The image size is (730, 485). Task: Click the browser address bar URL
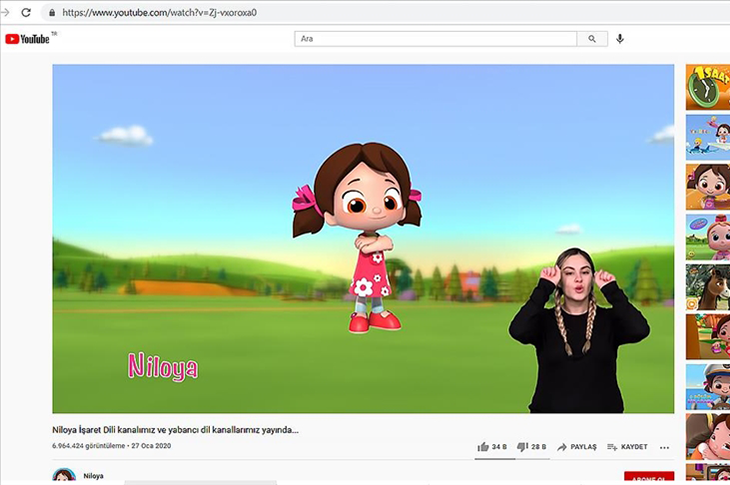[x=159, y=13]
